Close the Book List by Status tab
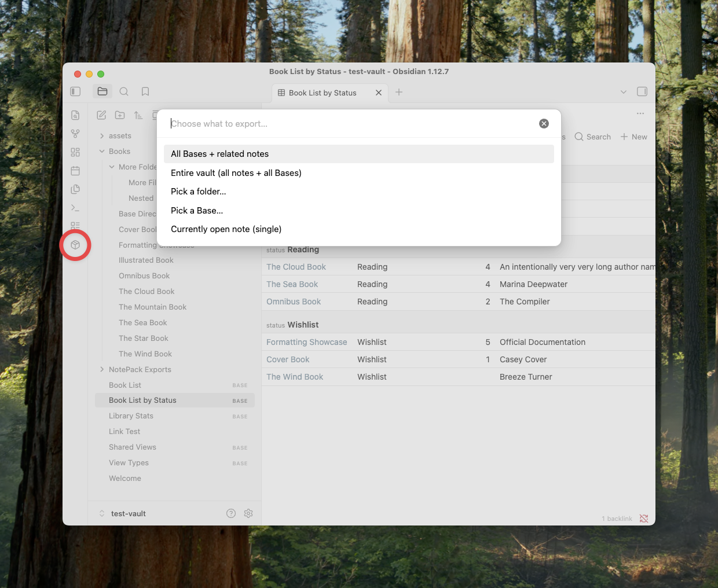Screen dimensions: 718x588 [x=379, y=93]
